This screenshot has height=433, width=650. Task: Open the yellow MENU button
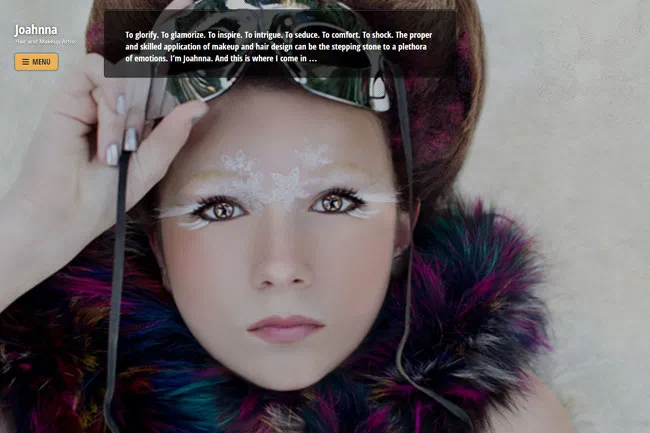36,62
